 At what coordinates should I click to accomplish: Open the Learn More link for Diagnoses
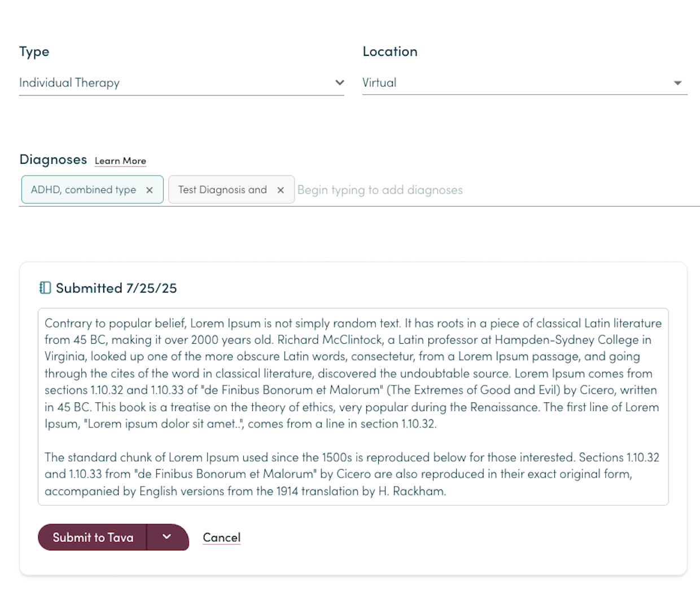point(120,161)
